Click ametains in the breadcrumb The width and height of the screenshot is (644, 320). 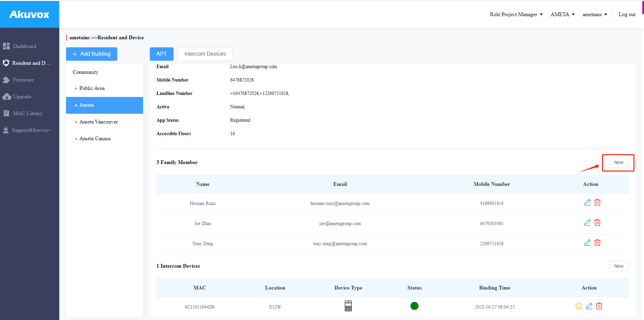[80, 38]
